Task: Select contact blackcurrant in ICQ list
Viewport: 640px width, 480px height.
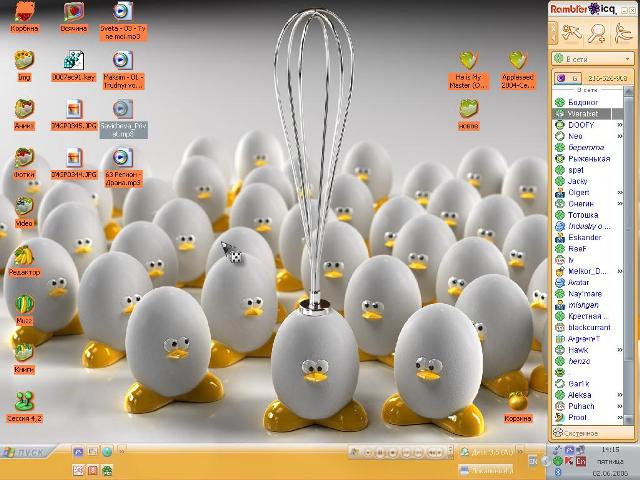Action: [x=588, y=327]
